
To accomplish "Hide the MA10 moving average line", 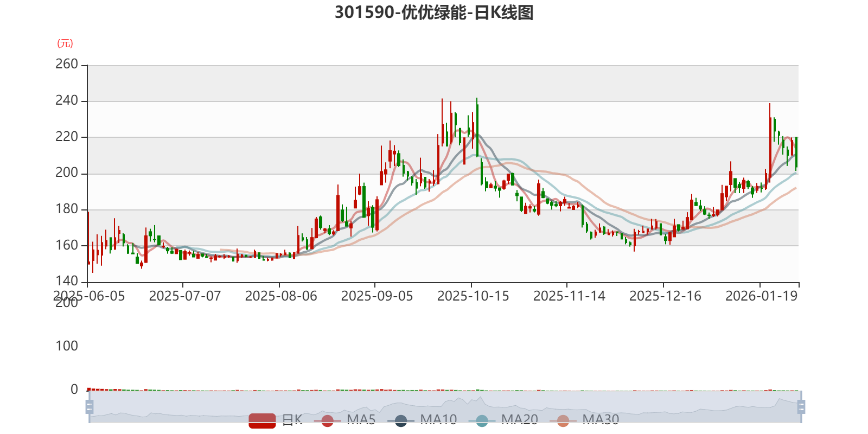I will click(423, 420).
